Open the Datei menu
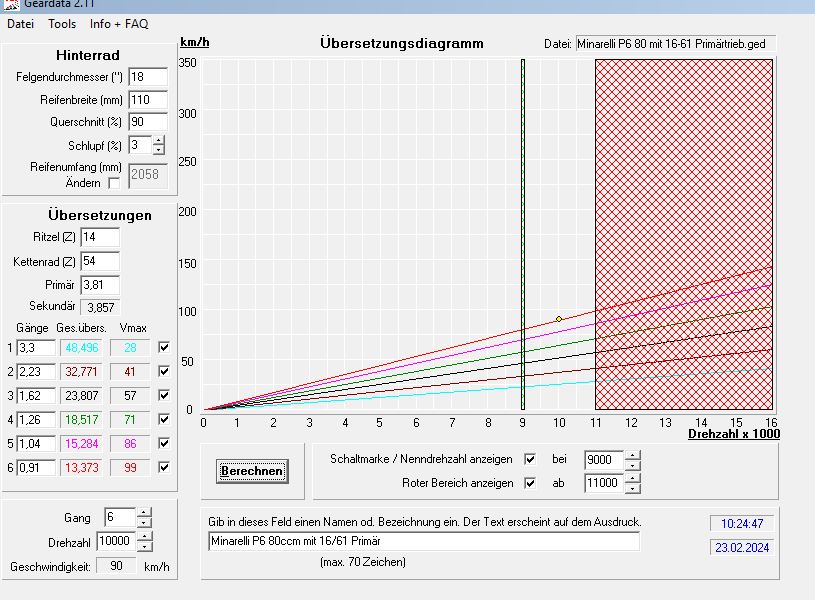Screen dimensions: 815x600 [20, 23]
